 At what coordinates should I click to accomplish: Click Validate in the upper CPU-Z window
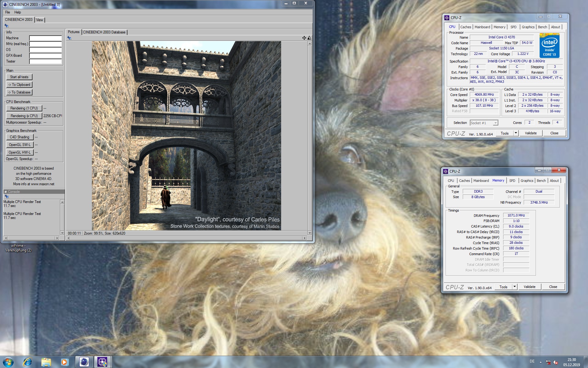(x=531, y=133)
